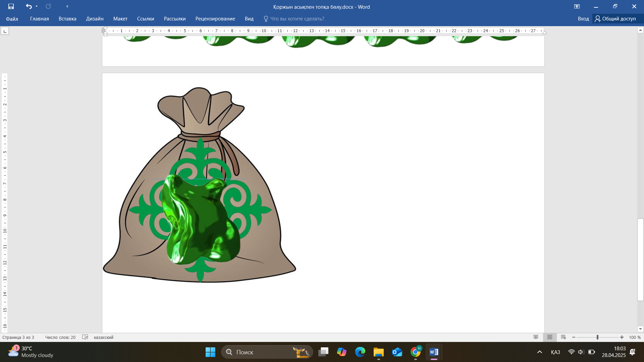
Task: Open the Вставка ribbon tab
Action: [x=67, y=19]
